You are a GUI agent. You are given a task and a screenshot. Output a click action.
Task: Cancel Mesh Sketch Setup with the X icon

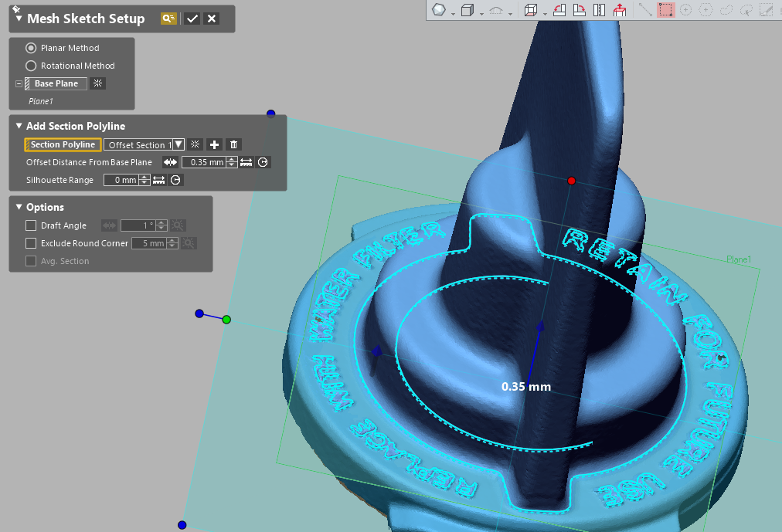coord(211,18)
